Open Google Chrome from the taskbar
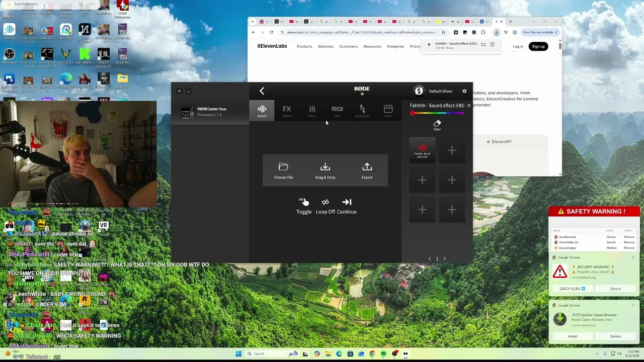The height and width of the screenshot is (362, 644). point(372,354)
